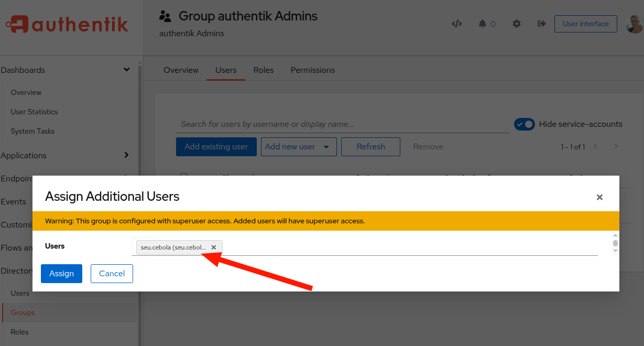Screen dimensions: 644x346
Task: Click the authentik logo
Action: [x=67, y=24]
